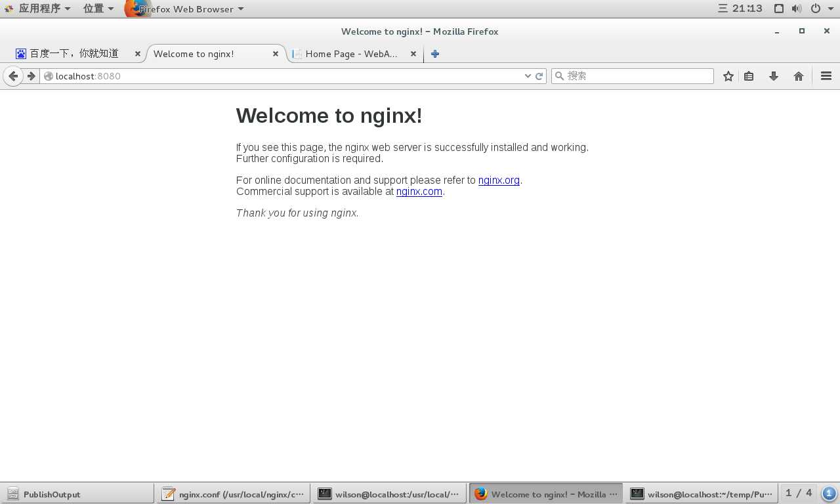The height and width of the screenshot is (504, 840).
Task: Click the Welcome to nginx! heading
Action: (x=329, y=115)
